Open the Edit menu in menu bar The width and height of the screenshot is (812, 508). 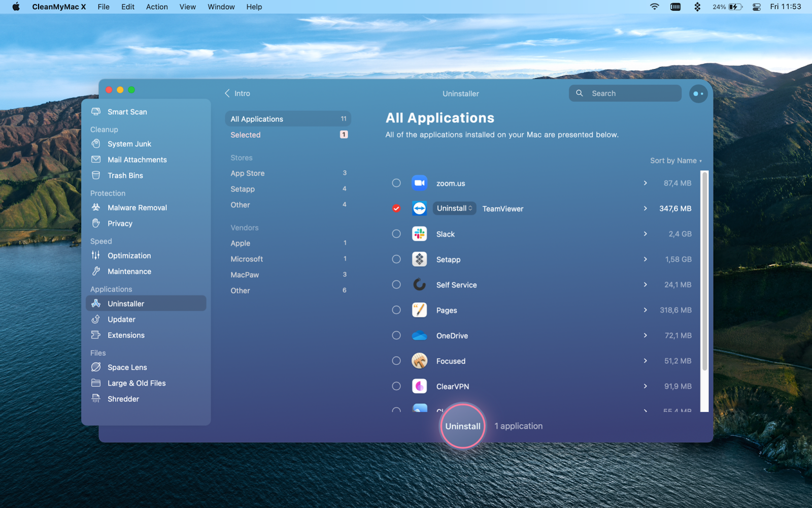tap(128, 7)
